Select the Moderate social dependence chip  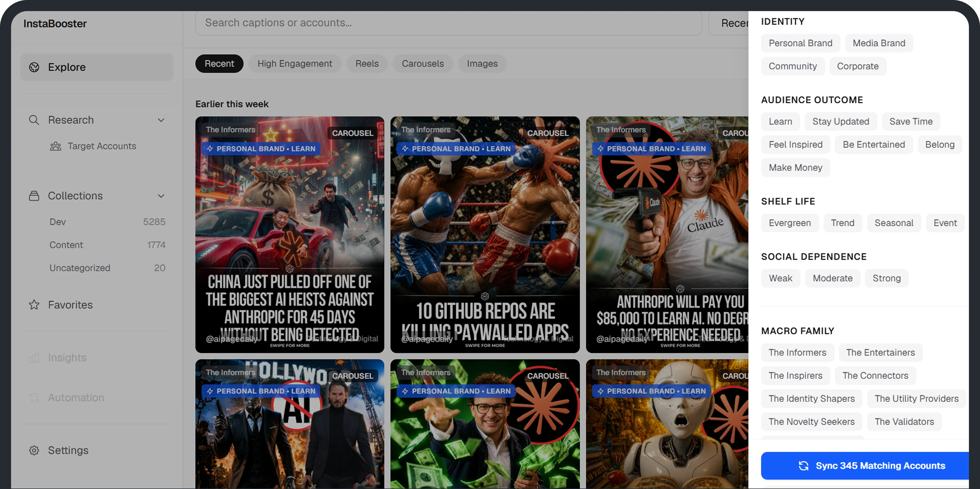click(x=832, y=278)
